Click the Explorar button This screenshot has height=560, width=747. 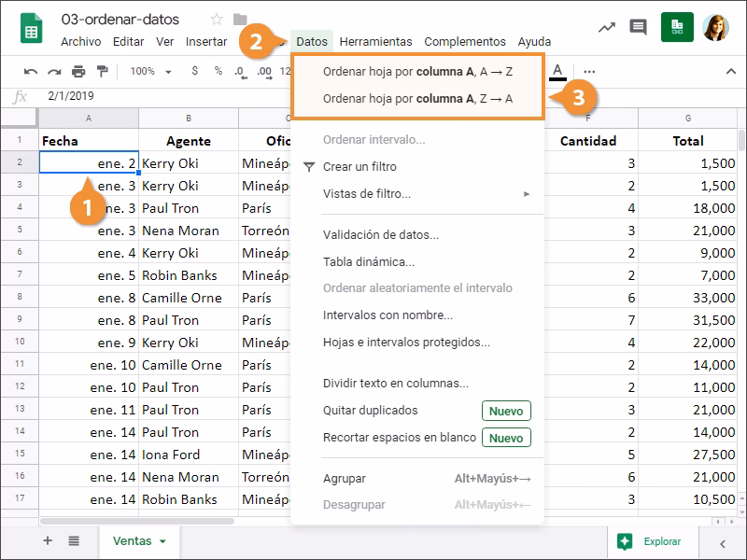tap(653, 541)
